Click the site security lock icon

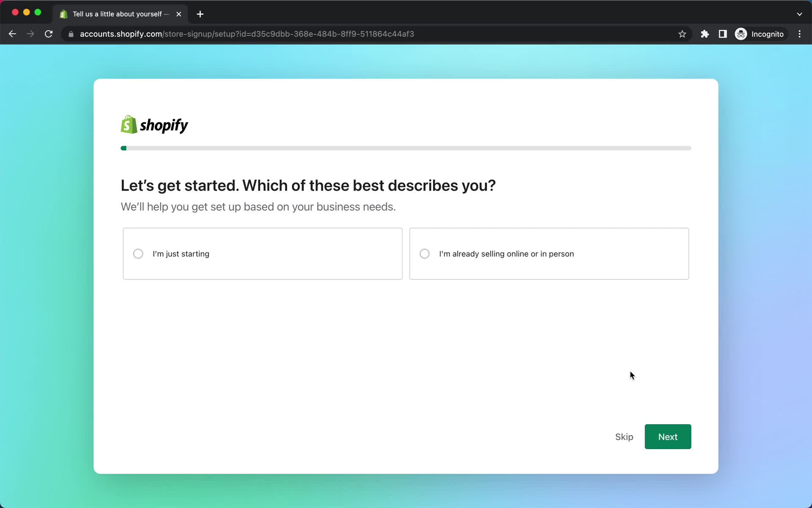pos(71,34)
